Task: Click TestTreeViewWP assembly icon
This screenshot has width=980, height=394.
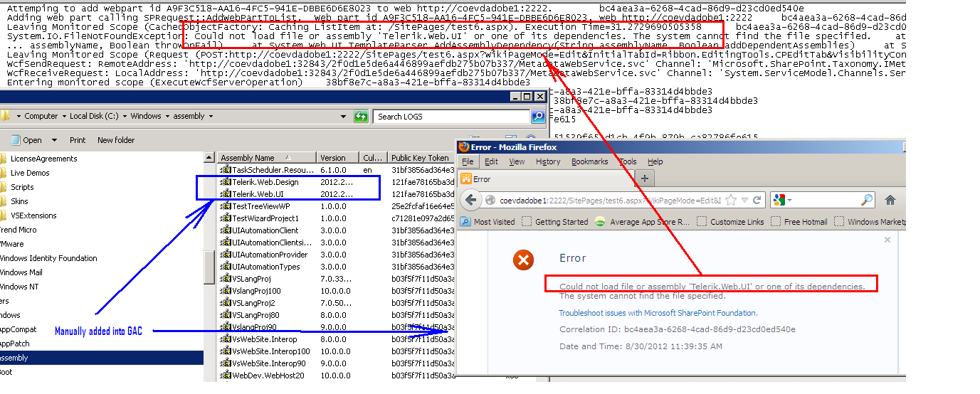Action: pyautogui.click(x=226, y=206)
